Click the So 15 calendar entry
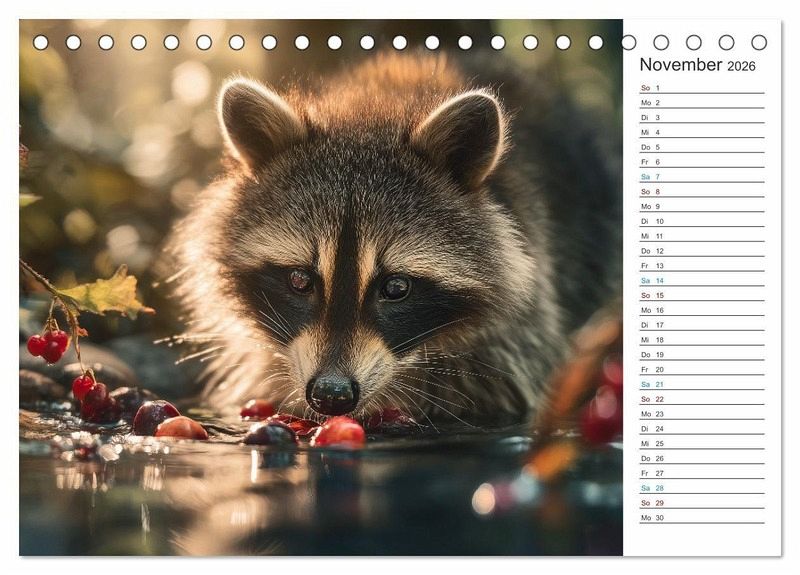Image resolution: width=800 pixels, height=575 pixels. (x=701, y=296)
